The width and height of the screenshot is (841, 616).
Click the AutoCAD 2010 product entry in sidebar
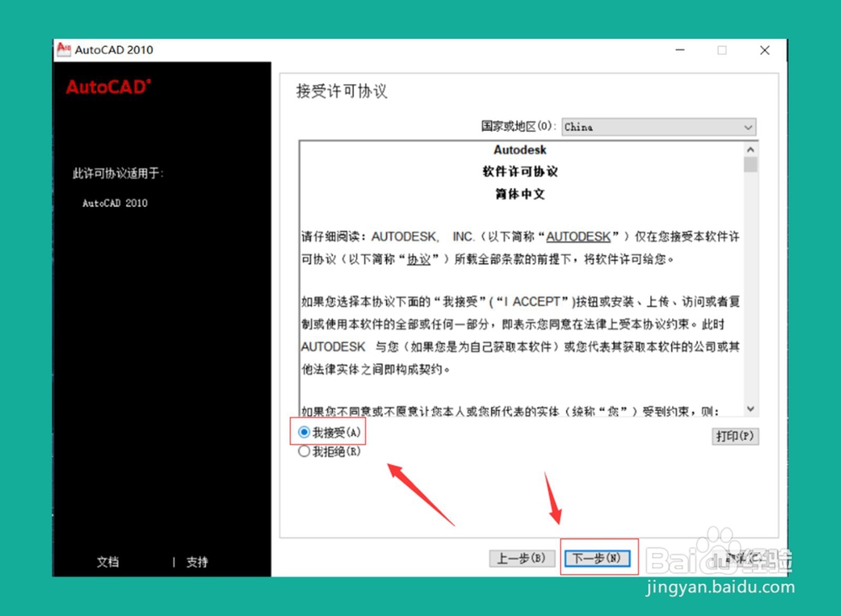pos(114,203)
